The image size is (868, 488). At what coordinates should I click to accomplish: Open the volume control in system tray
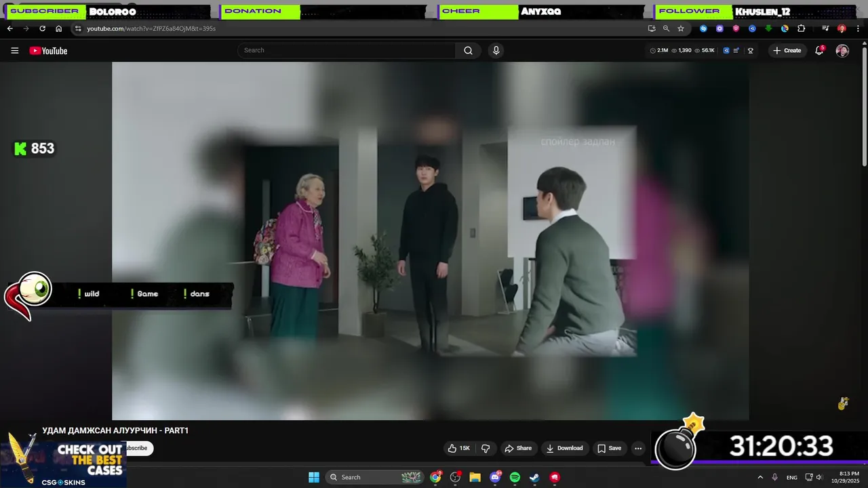(820, 477)
